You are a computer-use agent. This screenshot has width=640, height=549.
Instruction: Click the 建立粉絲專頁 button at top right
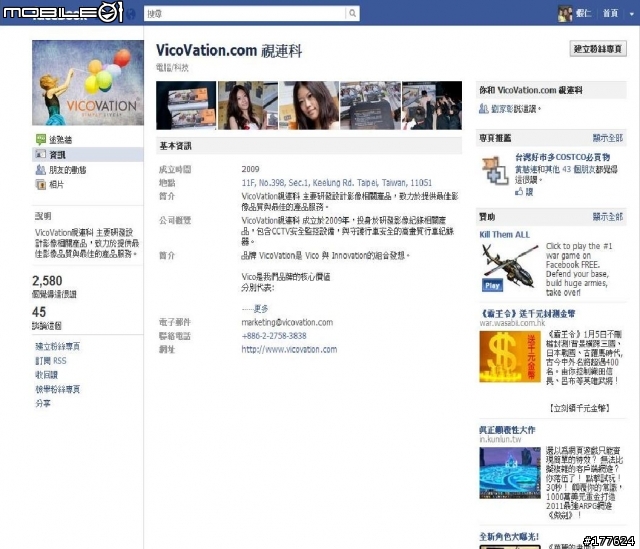click(598, 49)
